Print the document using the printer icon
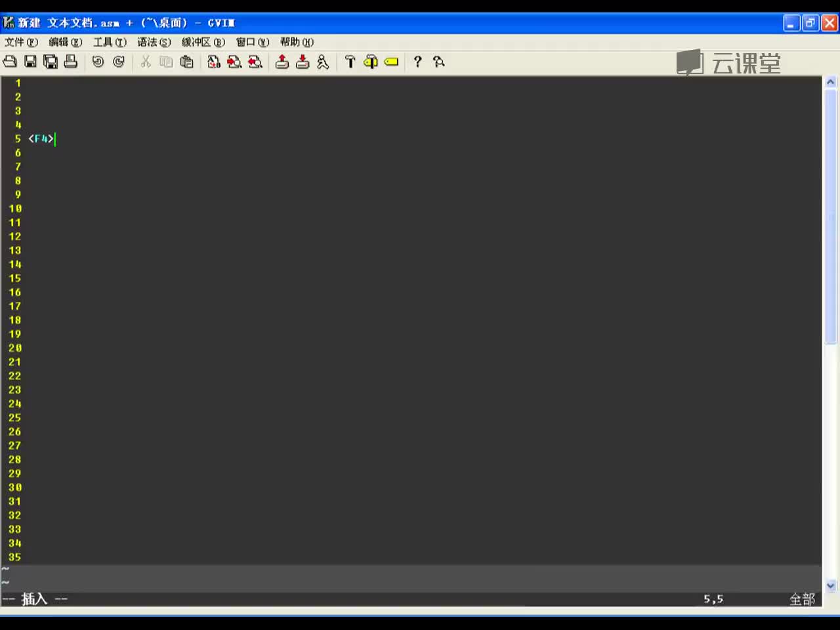Viewport: 840px width, 630px height. point(71,62)
